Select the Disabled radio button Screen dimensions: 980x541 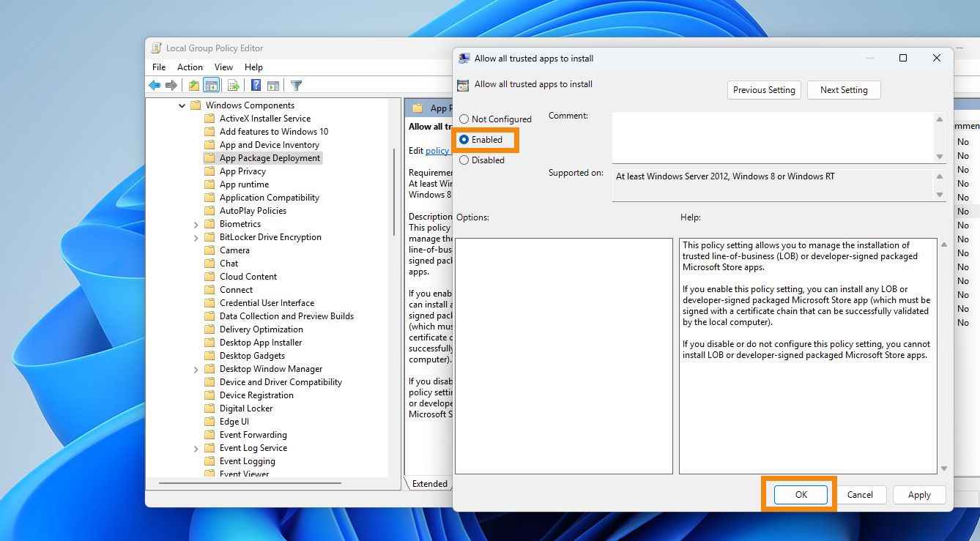click(464, 160)
